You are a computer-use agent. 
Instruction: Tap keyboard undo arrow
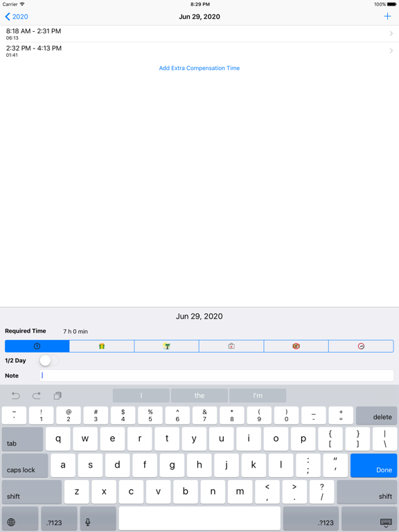click(16, 396)
